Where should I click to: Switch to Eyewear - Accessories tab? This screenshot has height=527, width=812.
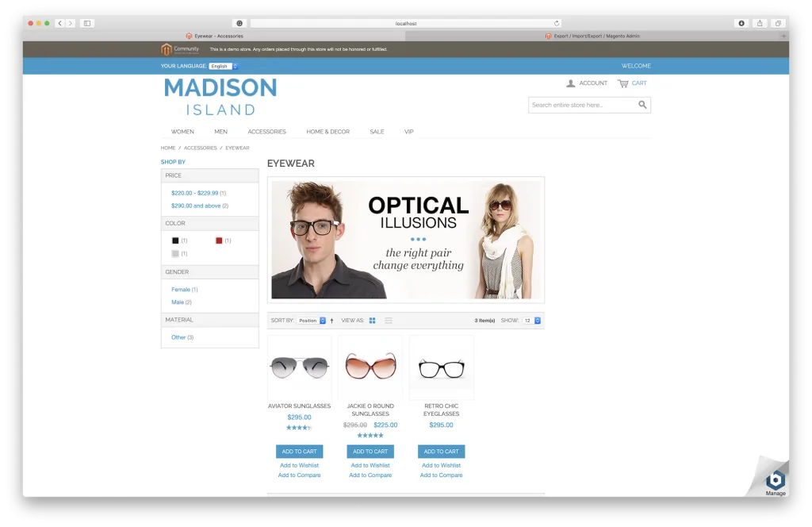click(214, 36)
